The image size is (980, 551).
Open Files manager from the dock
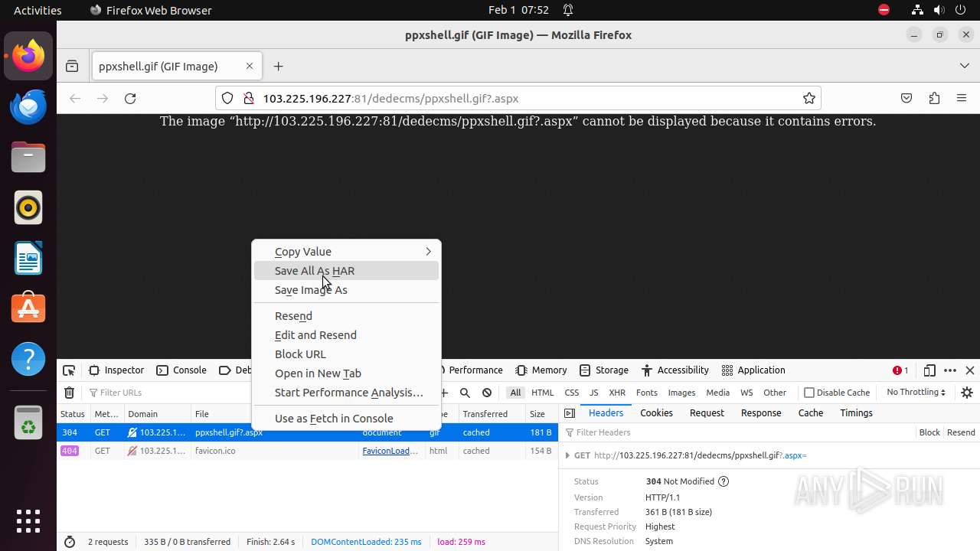[28, 158]
